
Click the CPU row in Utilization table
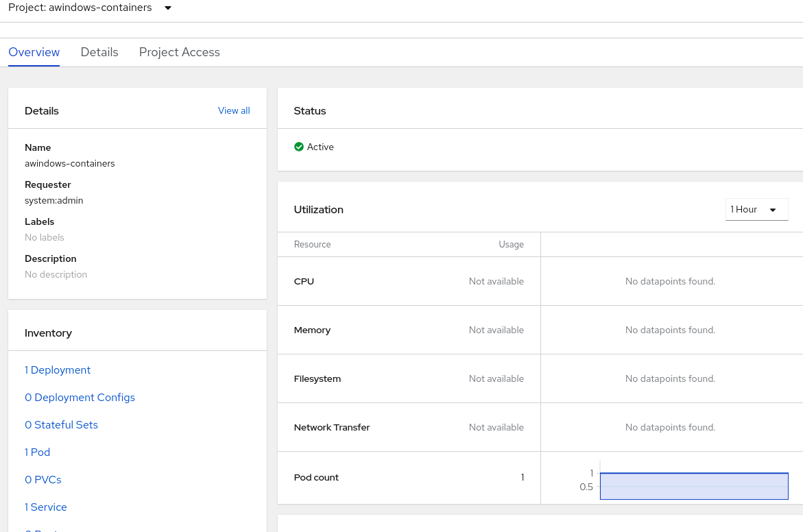coord(304,281)
